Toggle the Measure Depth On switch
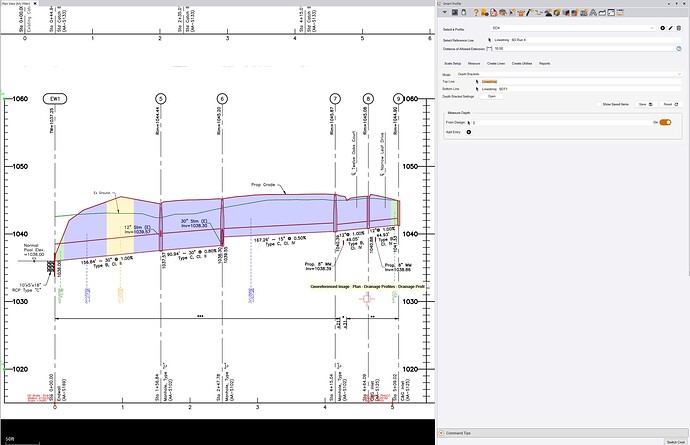This screenshot has width=690, height=445. (x=665, y=122)
